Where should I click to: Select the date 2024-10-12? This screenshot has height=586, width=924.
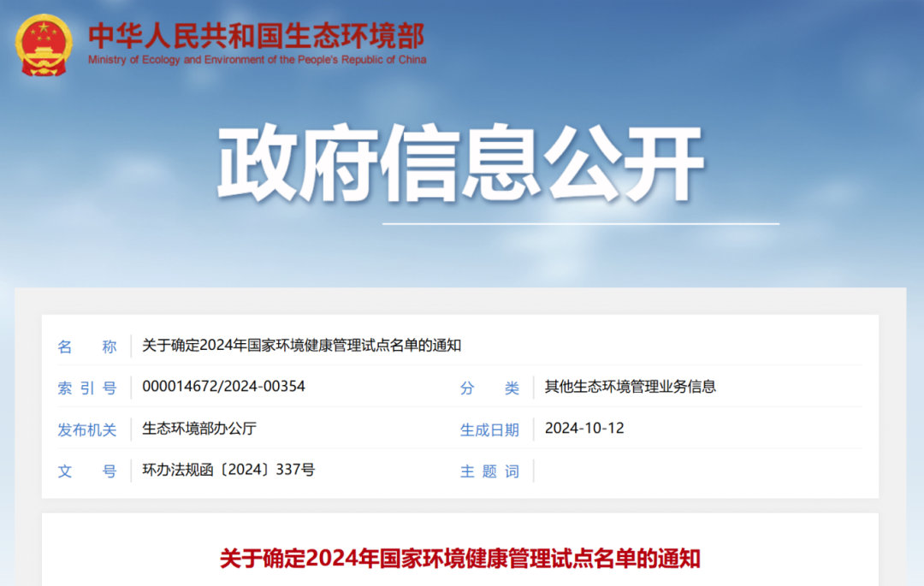coord(584,429)
